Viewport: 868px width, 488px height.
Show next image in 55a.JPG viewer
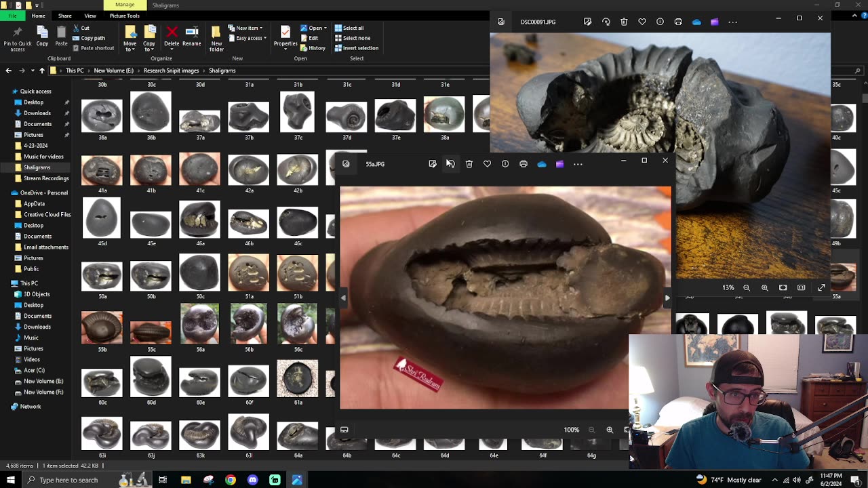(x=667, y=298)
